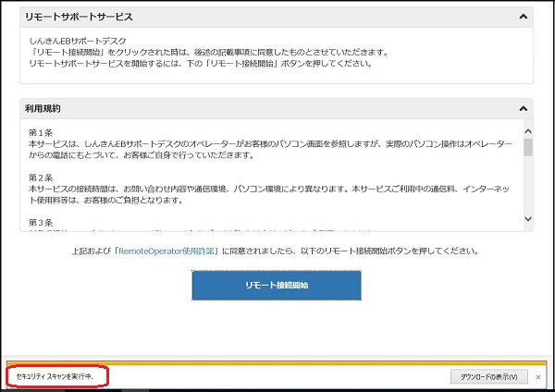Click the しんきんEBサポートデスク text line
This screenshot has height=392, width=555.
point(78,41)
